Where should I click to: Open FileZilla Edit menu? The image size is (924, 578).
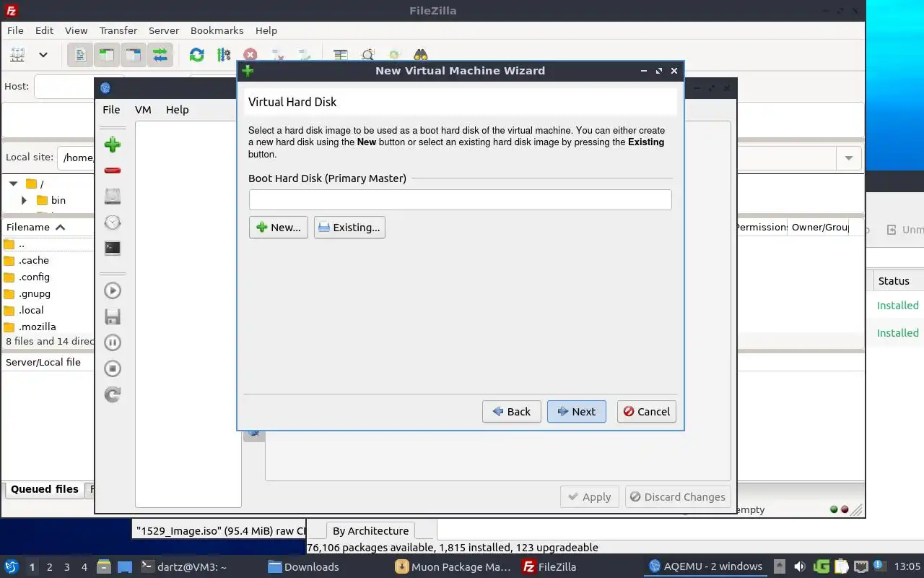coord(45,30)
